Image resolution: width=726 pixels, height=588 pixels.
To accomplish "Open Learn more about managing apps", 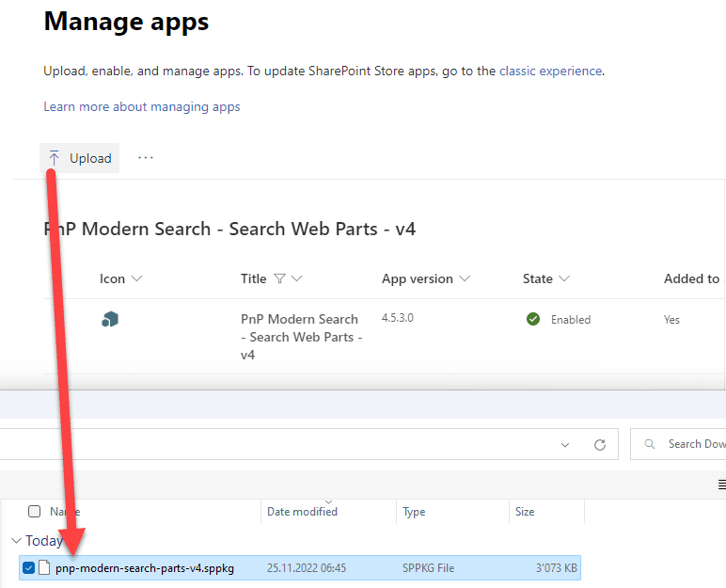I will pyautogui.click(x=142, y=106).
